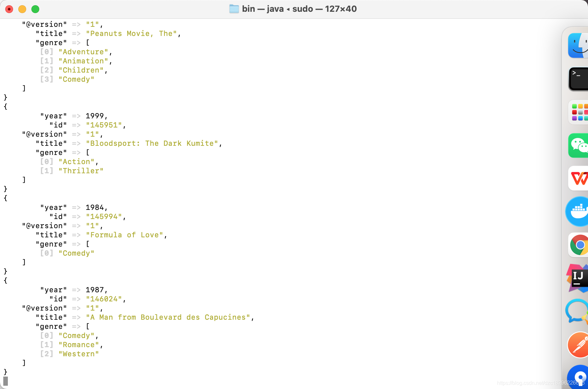Image resolution: width=588 pixels, height=389 pixels.
Task: Launch Postman from the dock
Action: [578, 345]
